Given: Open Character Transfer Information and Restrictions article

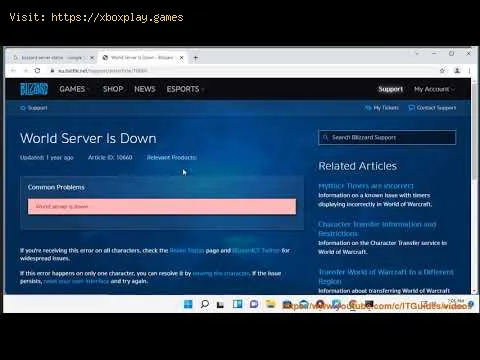Looking at the screenshot, I should (x=377, y=229).
